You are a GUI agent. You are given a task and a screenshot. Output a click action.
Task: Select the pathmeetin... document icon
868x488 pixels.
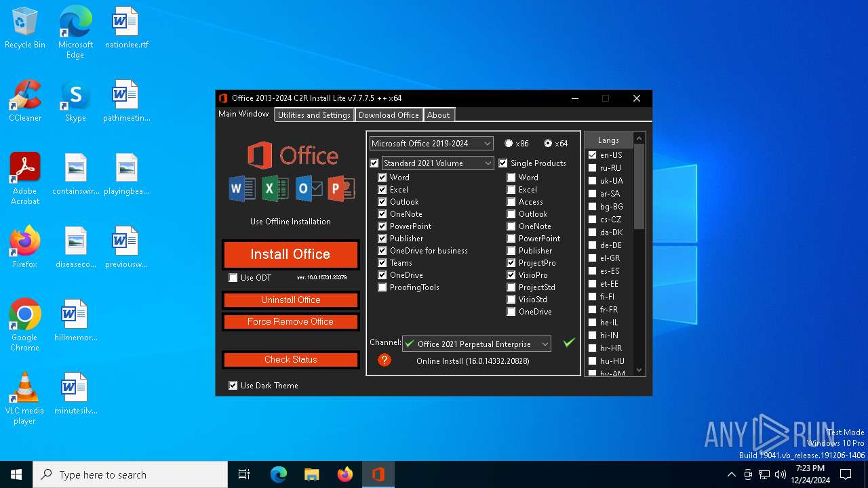pyautogui.click(x=126, y=101)
